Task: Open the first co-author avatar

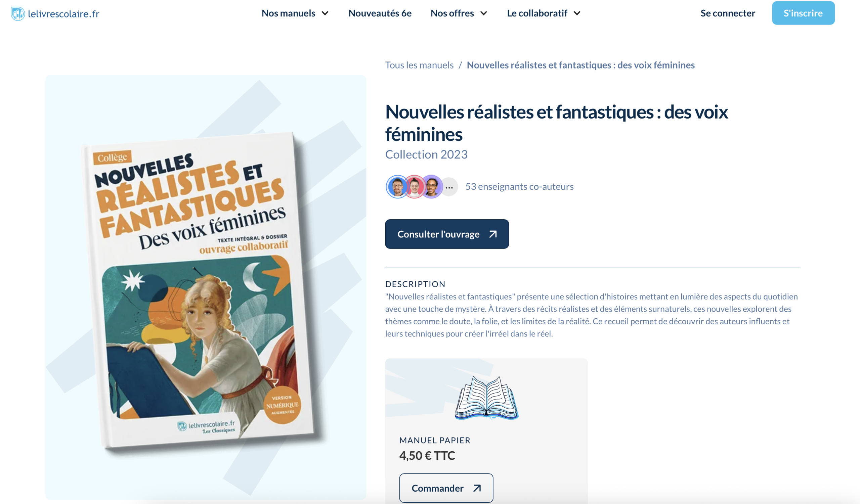Action: [397, 187]
